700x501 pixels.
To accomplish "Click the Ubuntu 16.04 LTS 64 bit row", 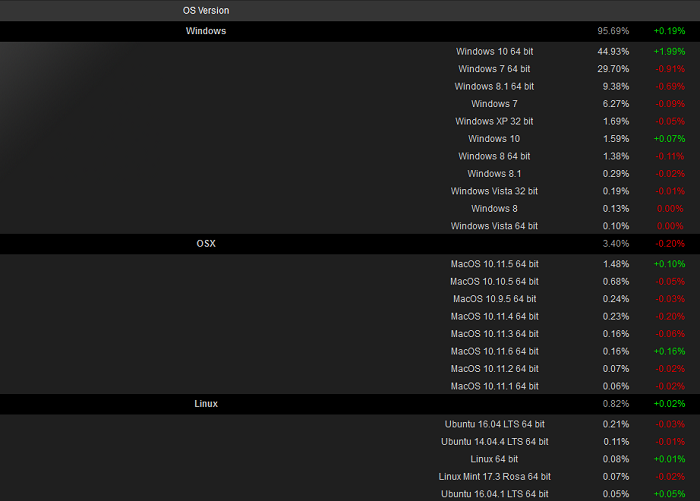I will (x=494, y=424).
